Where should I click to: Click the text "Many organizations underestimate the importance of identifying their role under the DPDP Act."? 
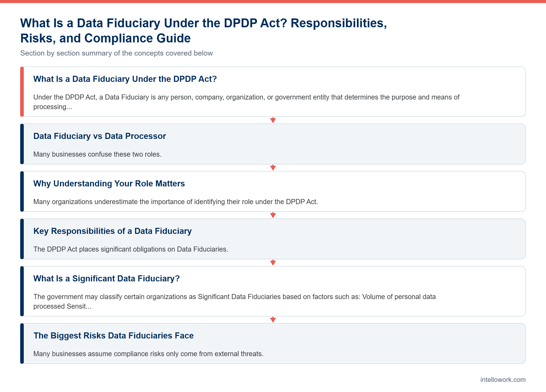[176, 202]
